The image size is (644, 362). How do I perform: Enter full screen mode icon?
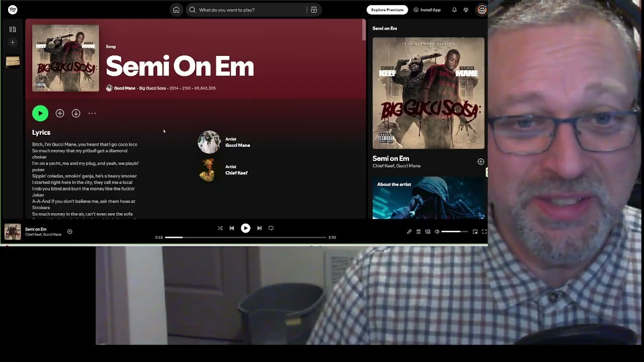click(x=484, y=232)
